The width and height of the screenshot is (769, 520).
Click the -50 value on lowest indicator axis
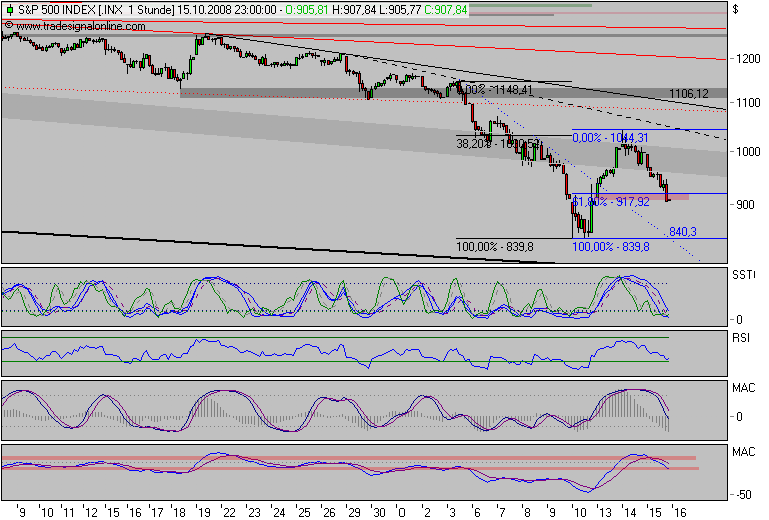(744, 494)
